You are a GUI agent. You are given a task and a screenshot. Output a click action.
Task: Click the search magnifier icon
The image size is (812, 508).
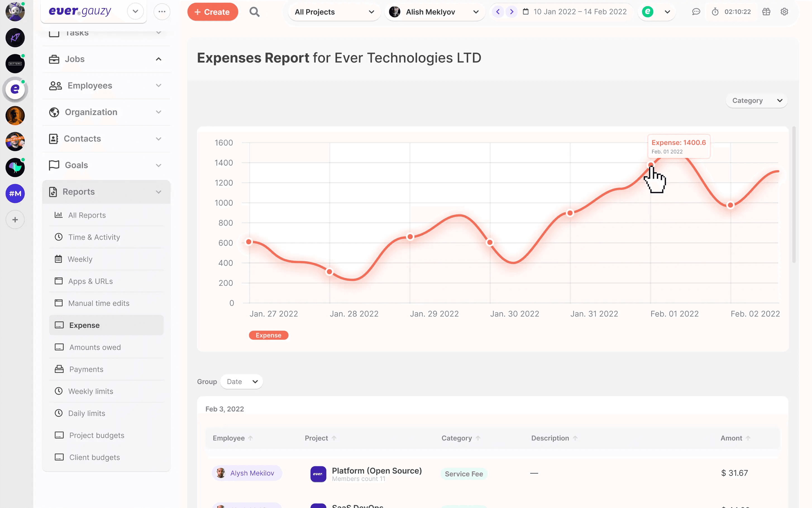point(254,12)
